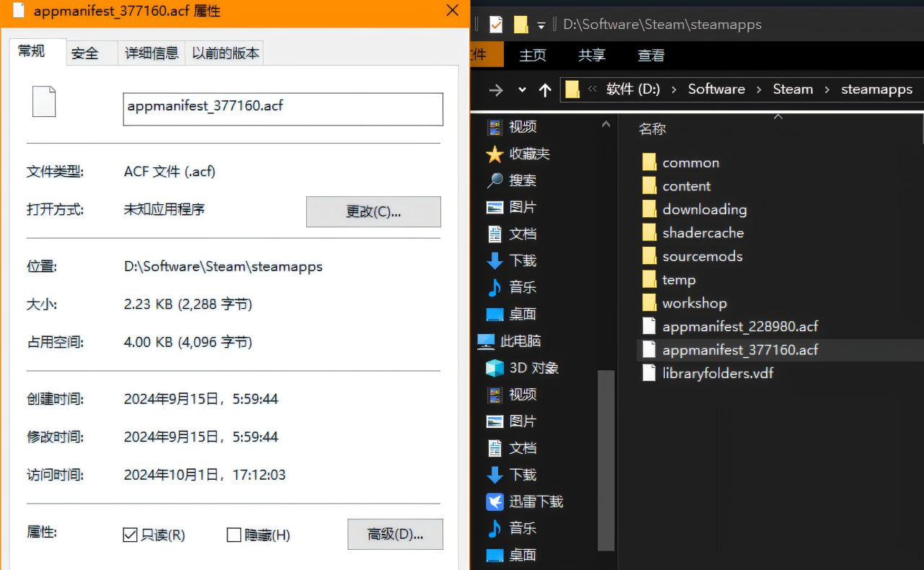Click the New Folder icon in Explorer's title bar

point(520,25)
